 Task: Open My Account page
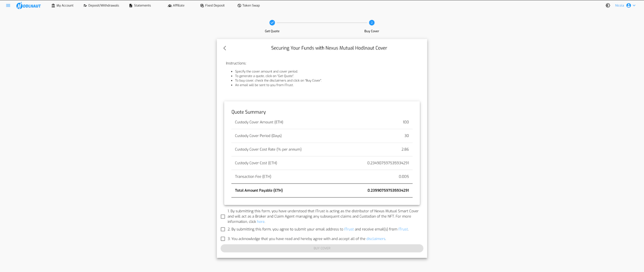62,6
